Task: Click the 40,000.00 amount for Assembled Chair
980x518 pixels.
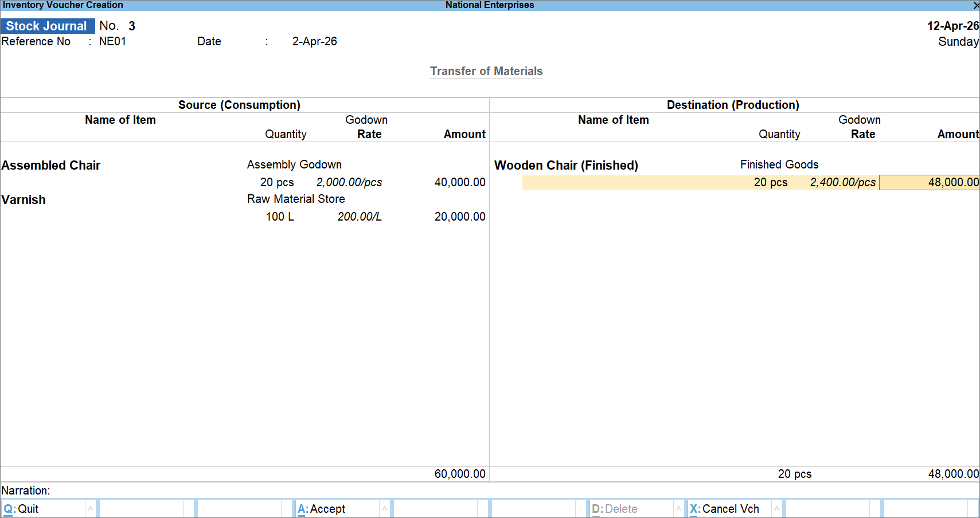Action: pyautogui.click(x=460, y=182)
